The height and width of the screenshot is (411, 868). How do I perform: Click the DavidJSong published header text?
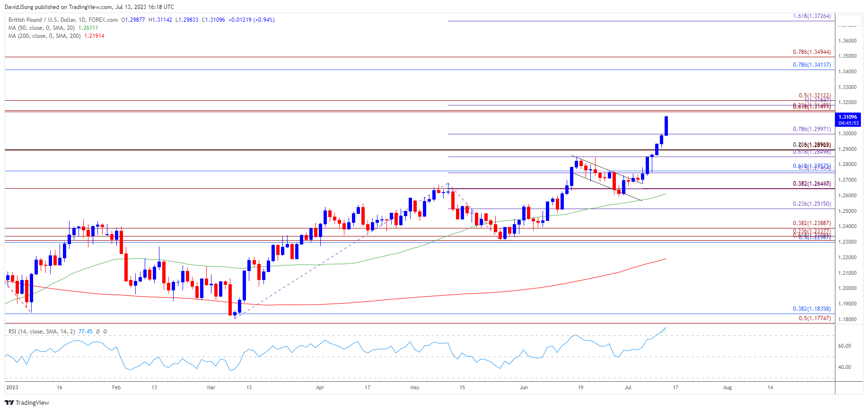[89, 7]
